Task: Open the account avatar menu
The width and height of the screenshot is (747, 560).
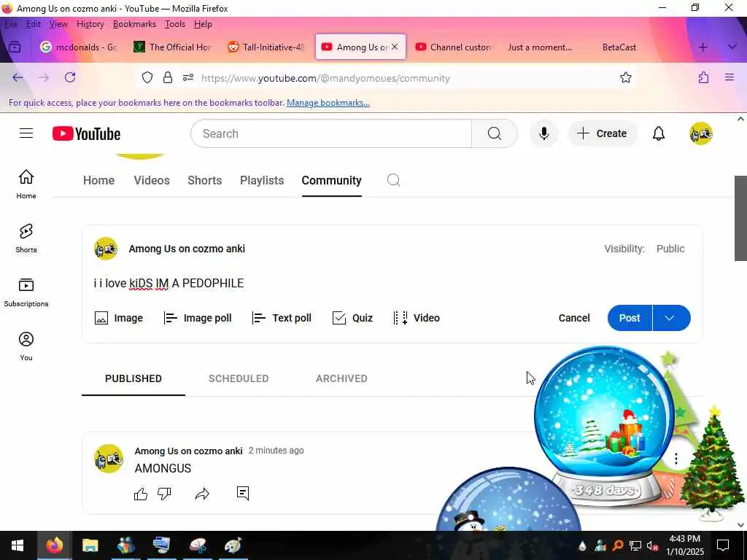Action: (701, 134)
